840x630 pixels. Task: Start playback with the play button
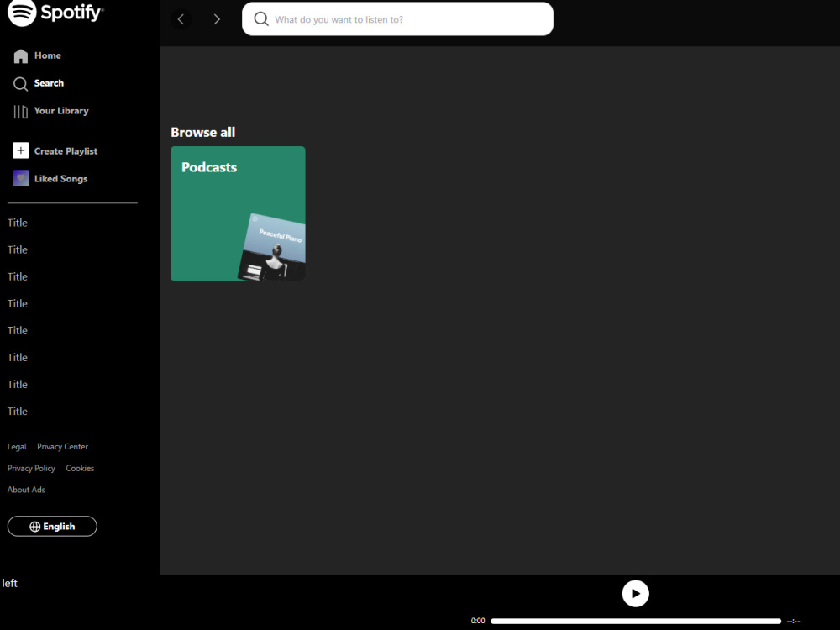click(x=635, y=594)
